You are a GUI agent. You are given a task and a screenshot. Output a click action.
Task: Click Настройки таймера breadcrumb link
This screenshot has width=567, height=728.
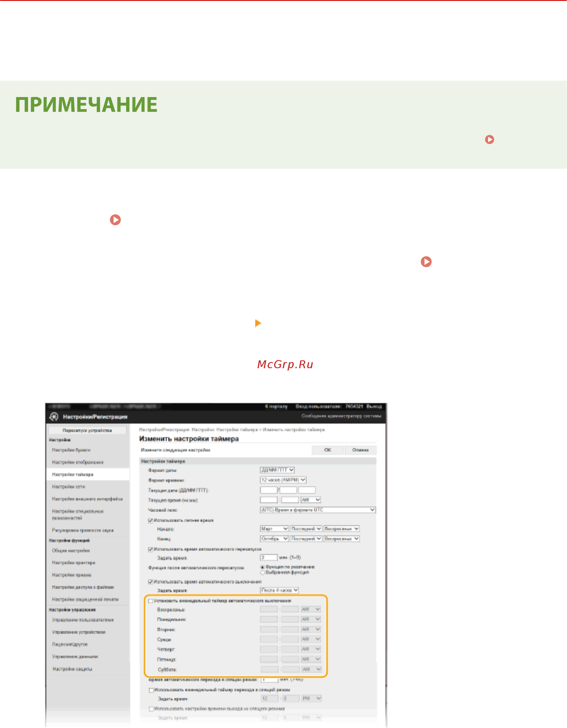click(237, 430)
